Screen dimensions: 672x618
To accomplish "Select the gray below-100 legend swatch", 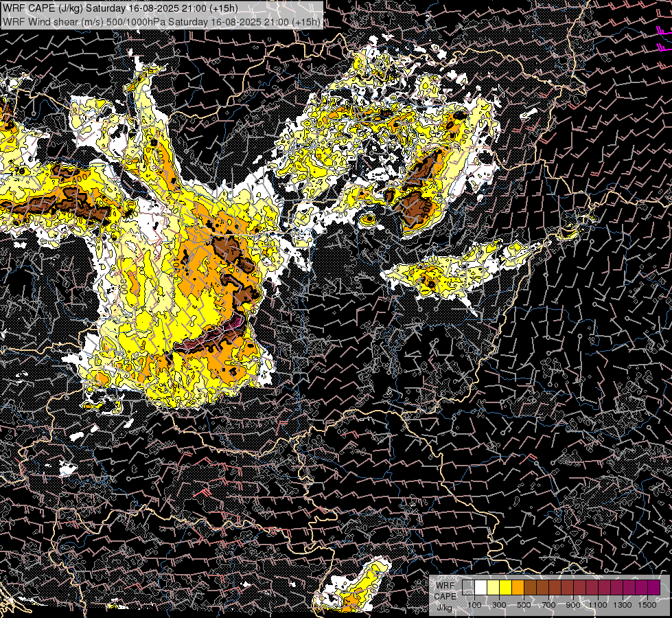I will click(x=468, y=587).
